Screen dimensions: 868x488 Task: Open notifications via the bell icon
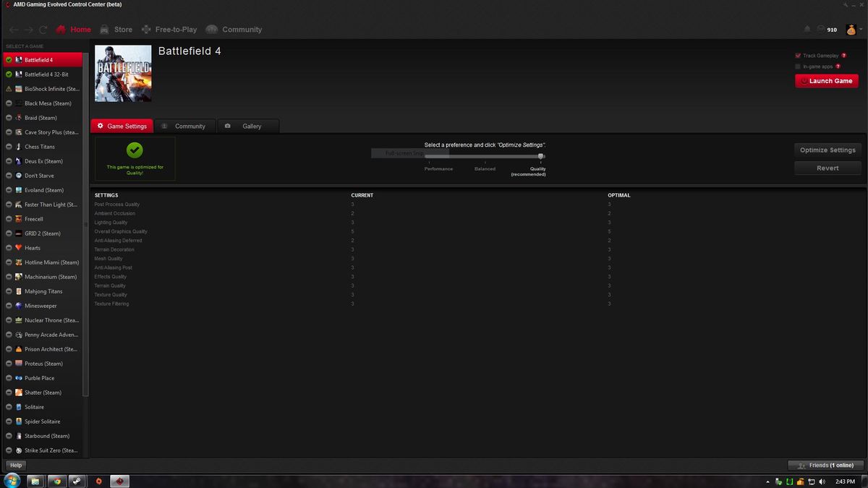807,29
